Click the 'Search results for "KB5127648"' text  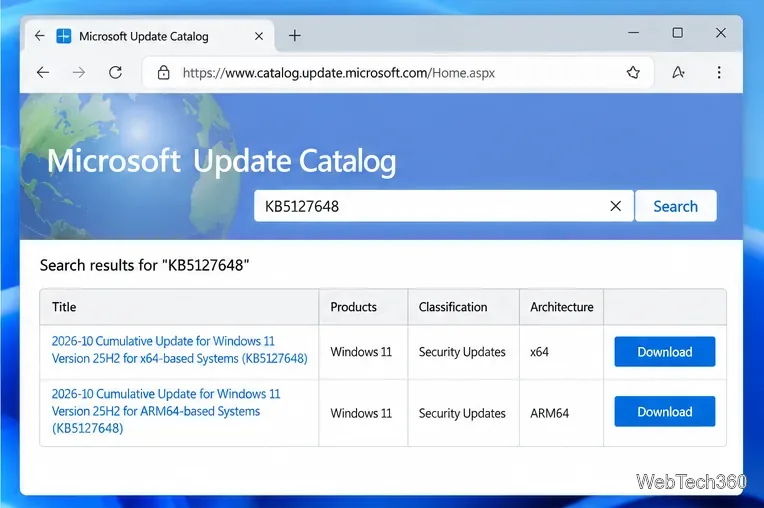click(144, 265)
